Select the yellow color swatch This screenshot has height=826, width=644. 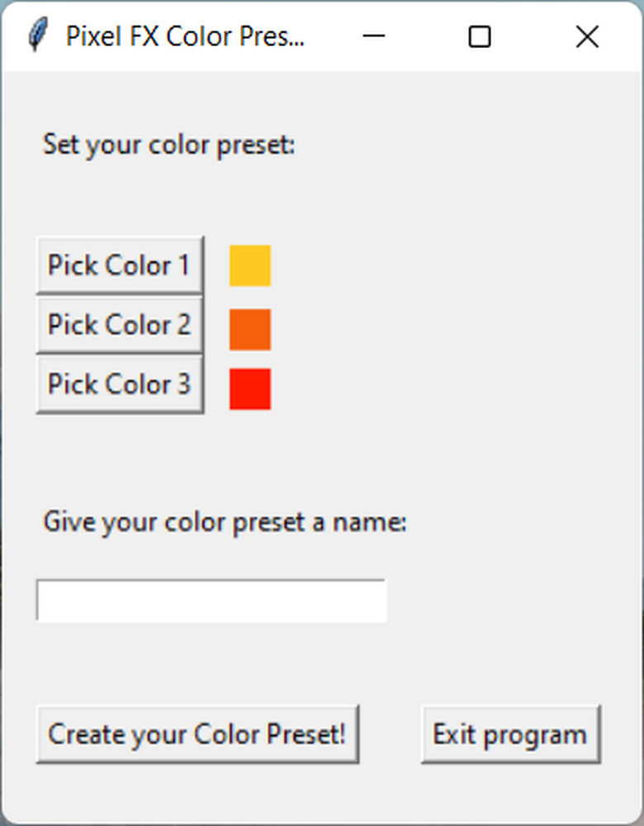pyautogui.click(x=249, y=265)
